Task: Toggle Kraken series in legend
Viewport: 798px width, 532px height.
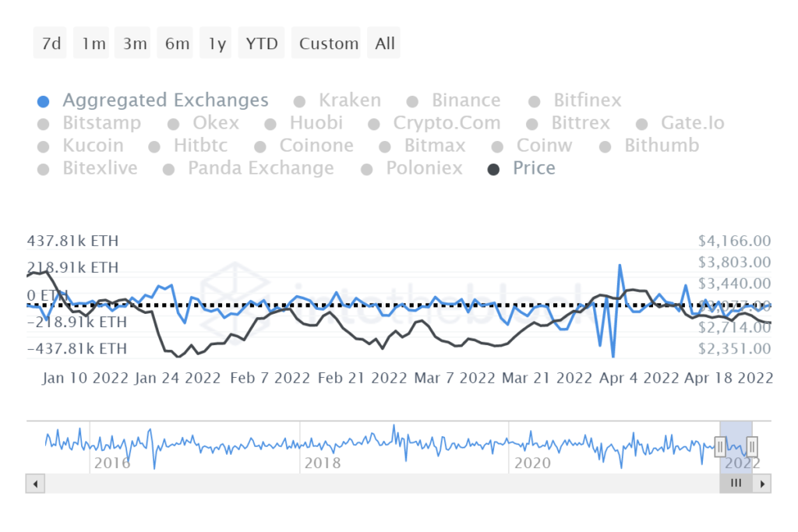Action: (337, 100)
